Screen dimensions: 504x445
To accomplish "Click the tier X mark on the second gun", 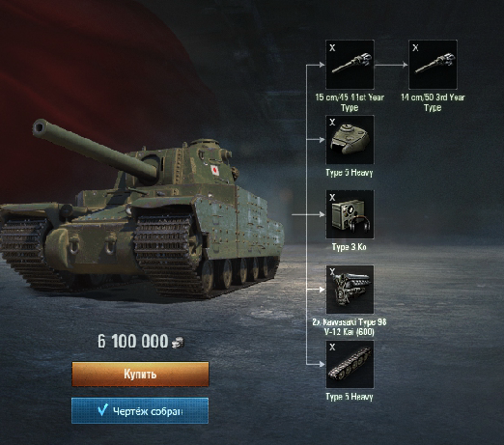I will (415, 47).
